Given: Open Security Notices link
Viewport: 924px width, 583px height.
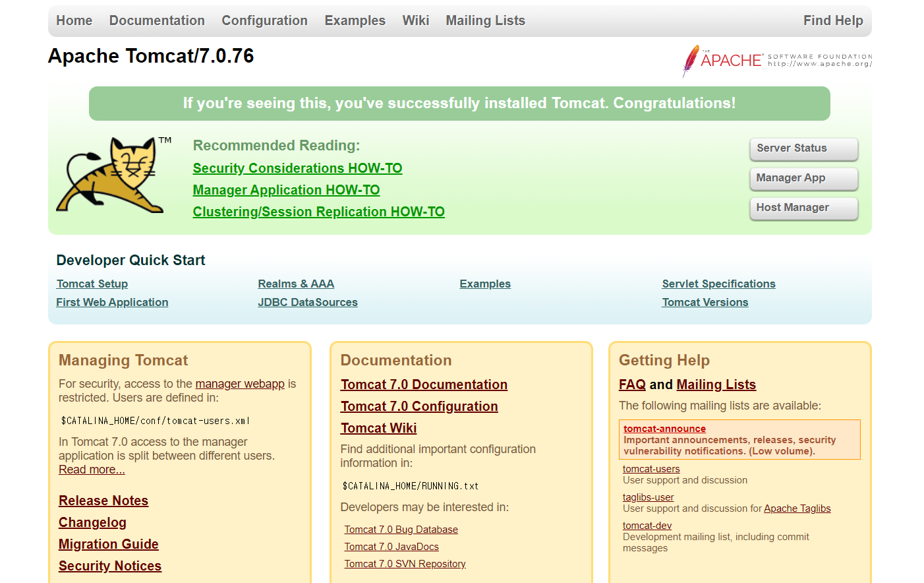Looking at the screenshot, I should click(x=110, y=566).
